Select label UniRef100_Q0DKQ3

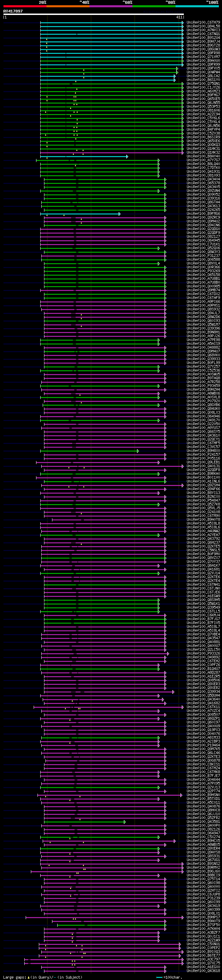tap(203, 145)
